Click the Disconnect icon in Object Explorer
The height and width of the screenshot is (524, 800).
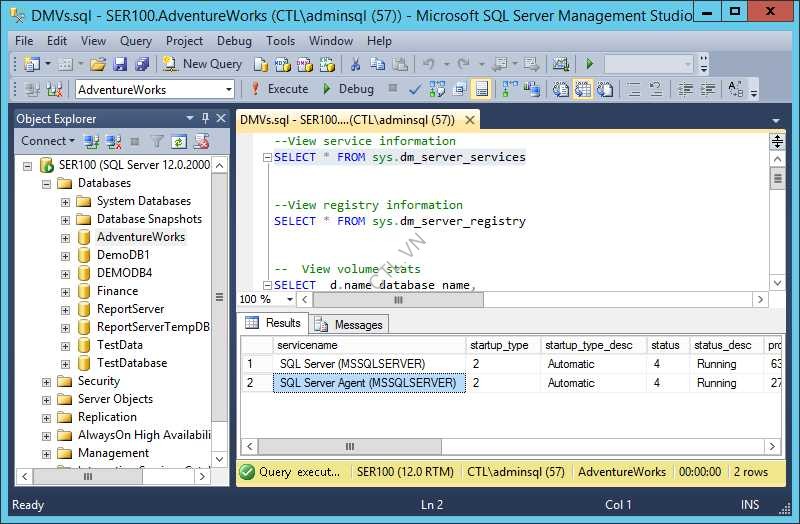(x=114, y=141)
